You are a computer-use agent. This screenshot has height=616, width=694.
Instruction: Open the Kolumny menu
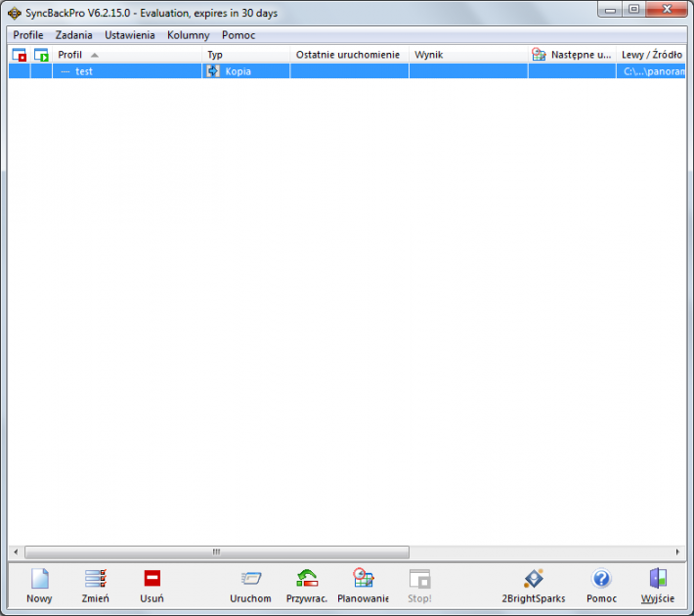coord(188,35)
